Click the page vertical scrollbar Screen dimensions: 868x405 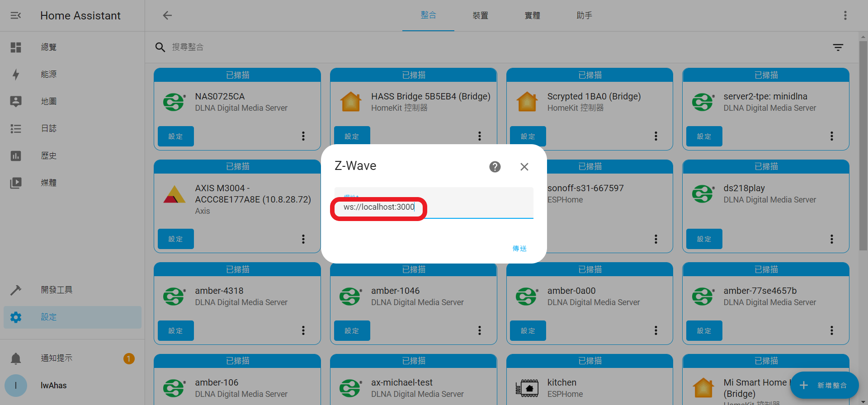[863, 145]
